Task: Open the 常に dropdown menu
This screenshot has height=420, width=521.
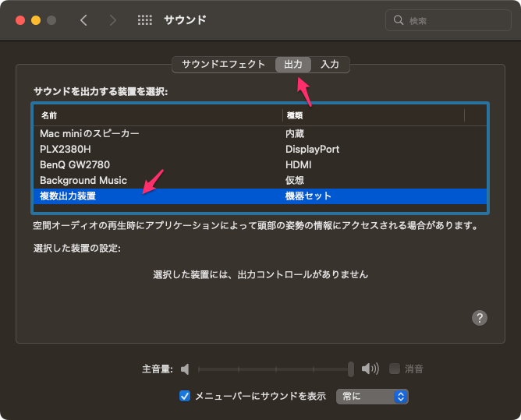Action: [x=372, y=396]
